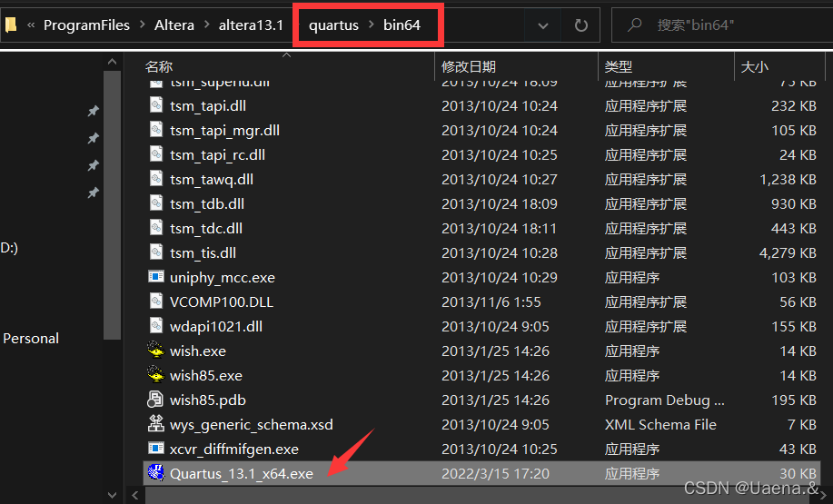Click the navigation pane scroll up arrow
Image resolution: width=833 pixels, height=504 pixels.
[x=112, y=62]
